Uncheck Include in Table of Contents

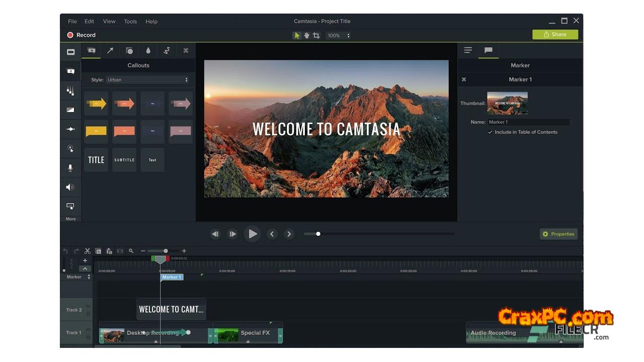(x=490, y=132)
